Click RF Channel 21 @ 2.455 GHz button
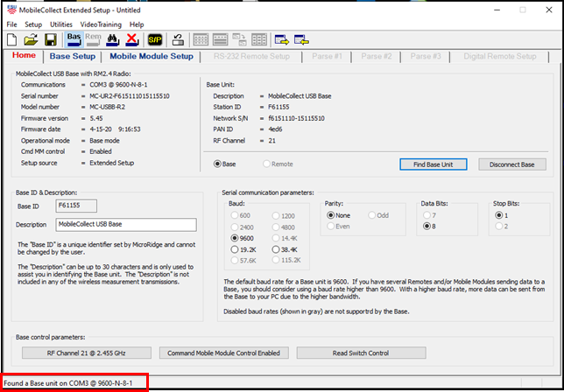This screenshot has height=392, width=564. click(87, 353)
